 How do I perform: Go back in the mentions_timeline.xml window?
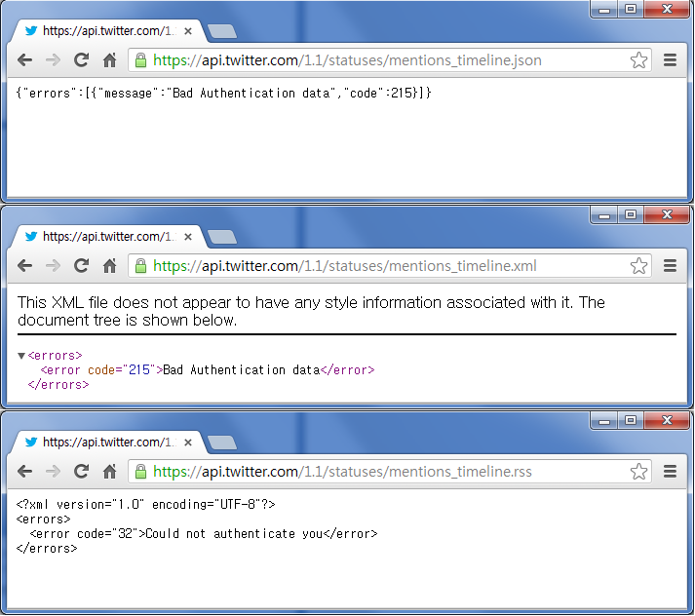coord(24,265)
